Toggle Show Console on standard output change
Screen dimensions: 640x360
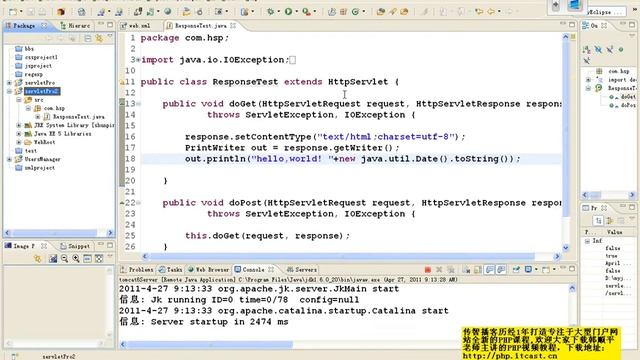(x=489, y=270)
